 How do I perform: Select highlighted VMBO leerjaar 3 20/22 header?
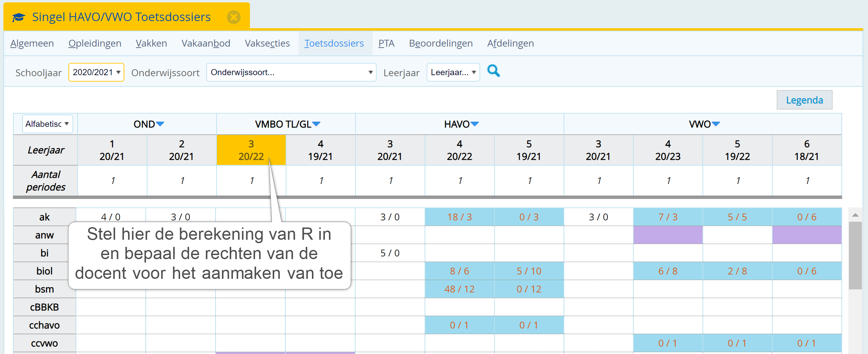(x=251, y=150)
